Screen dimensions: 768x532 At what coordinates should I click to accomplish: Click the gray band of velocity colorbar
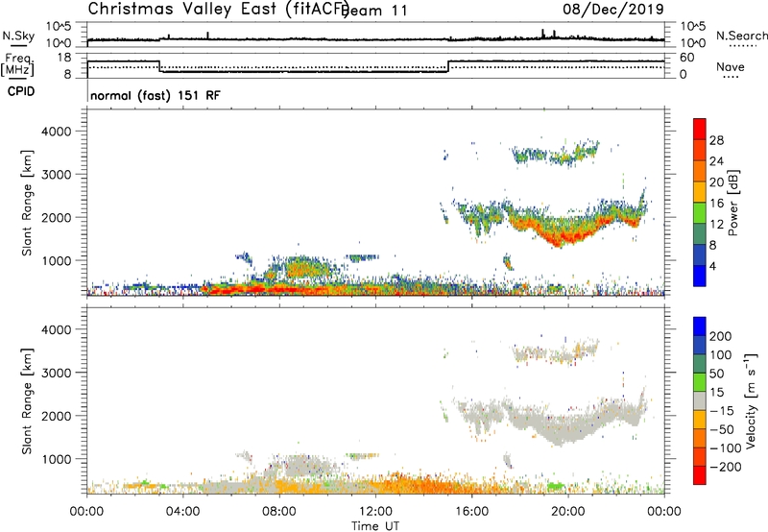700,401
